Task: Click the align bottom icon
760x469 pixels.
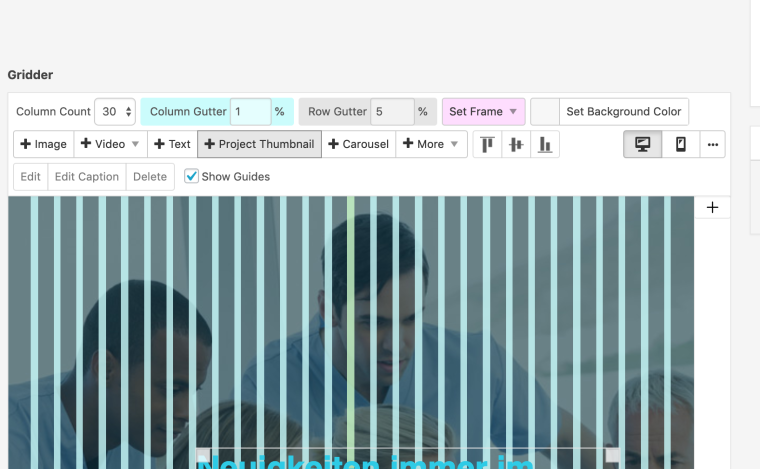Action: click(x=544, y=144)
